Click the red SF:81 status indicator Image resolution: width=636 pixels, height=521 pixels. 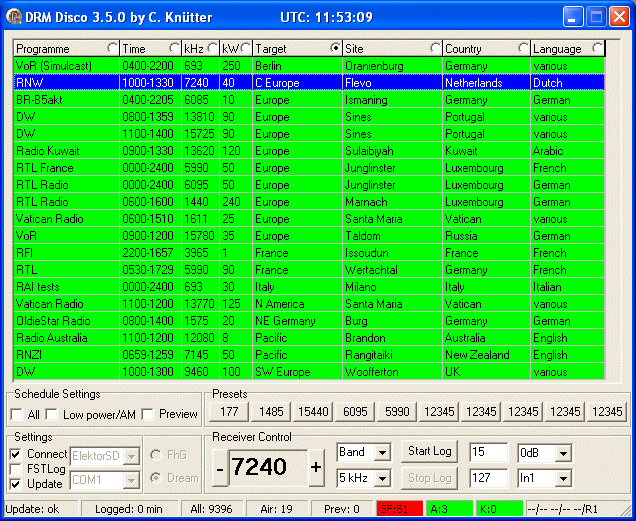[x=399, y=509]
